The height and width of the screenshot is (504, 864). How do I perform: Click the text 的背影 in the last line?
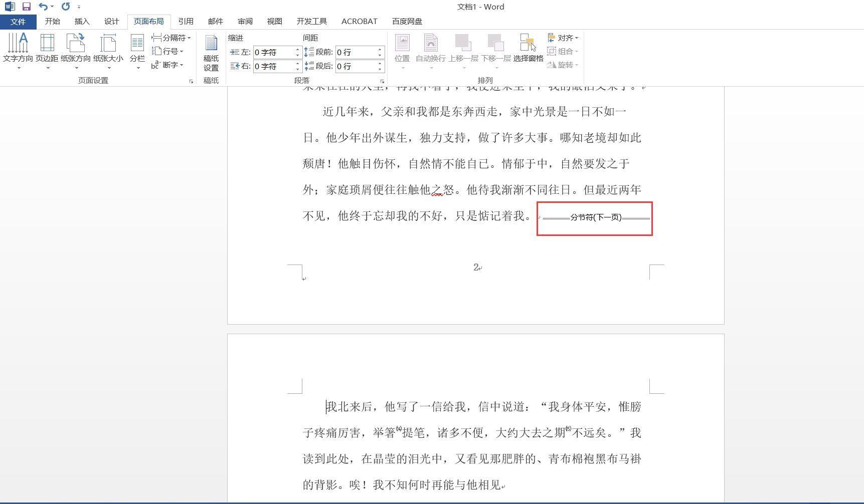[x=320, y=485]
